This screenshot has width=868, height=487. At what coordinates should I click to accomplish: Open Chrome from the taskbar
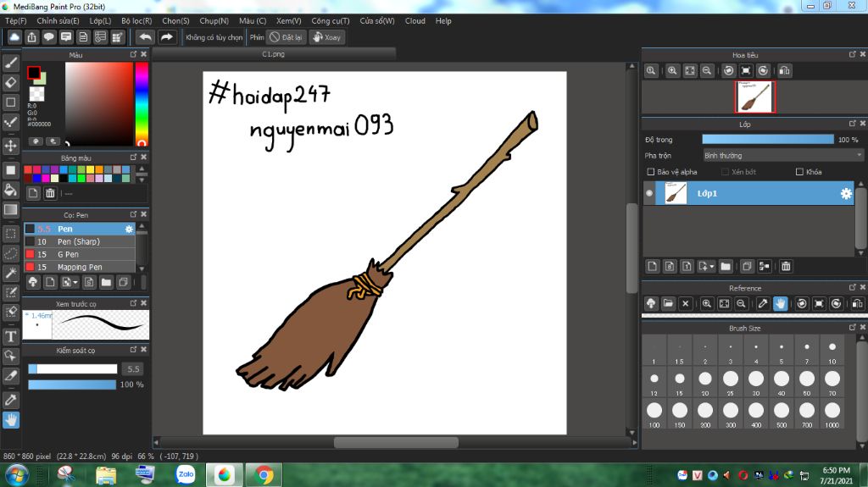[264, 475]
